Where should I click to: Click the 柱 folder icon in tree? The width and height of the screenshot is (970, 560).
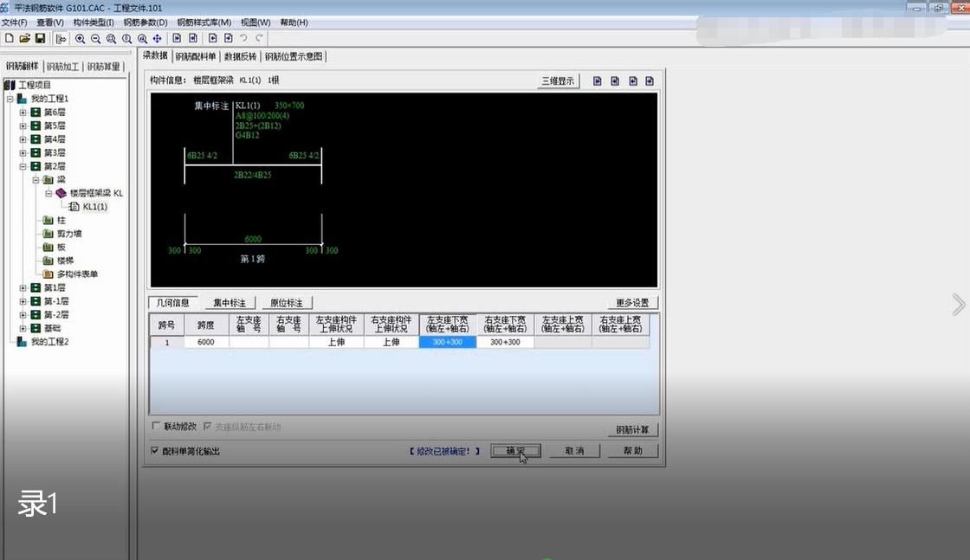48,221
